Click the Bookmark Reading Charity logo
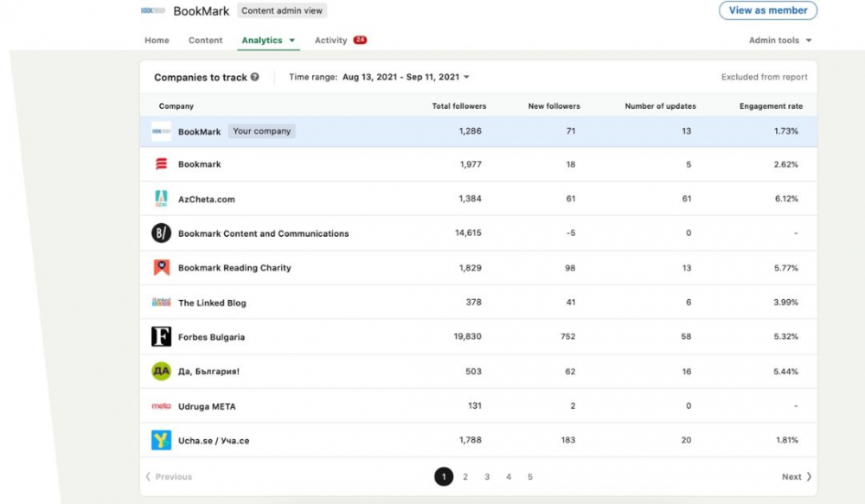The height and width of the screenshot is (504, 865). (x=161, y=267)
